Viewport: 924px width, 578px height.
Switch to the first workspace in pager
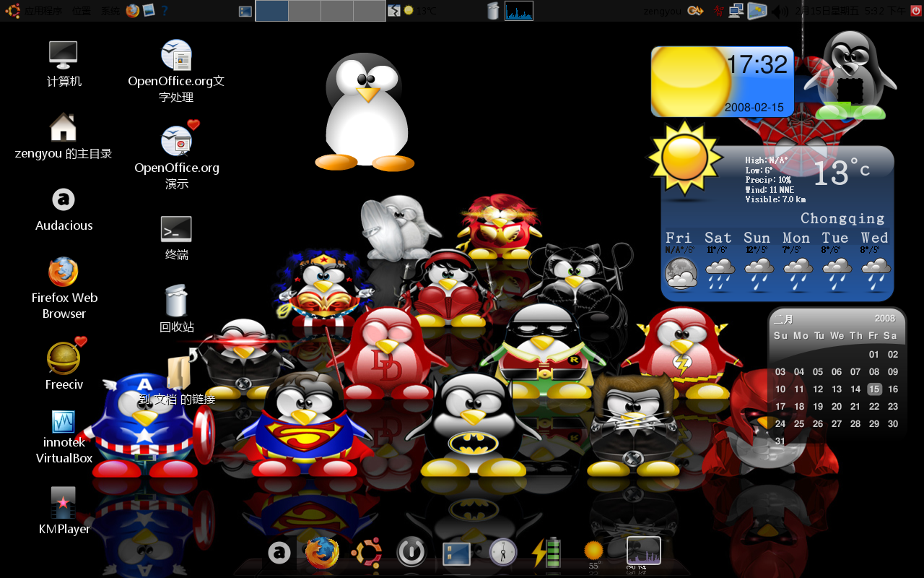[272, 11]
